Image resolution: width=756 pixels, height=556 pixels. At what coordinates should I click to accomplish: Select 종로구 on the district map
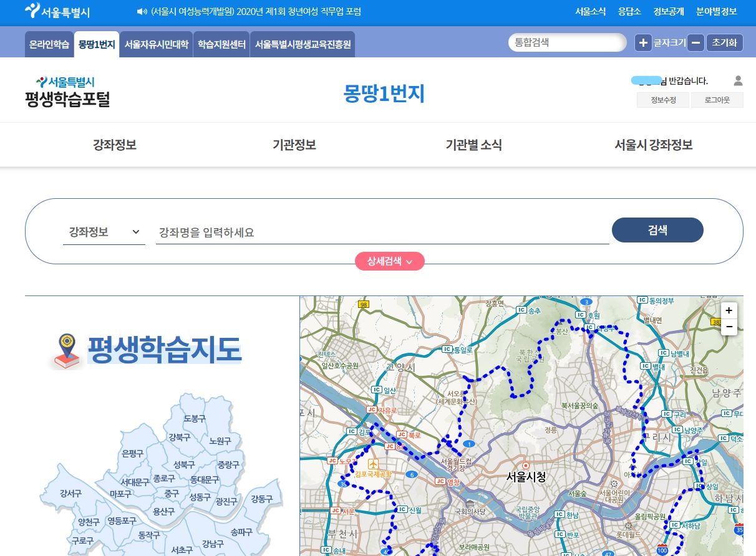click(164, 478)
